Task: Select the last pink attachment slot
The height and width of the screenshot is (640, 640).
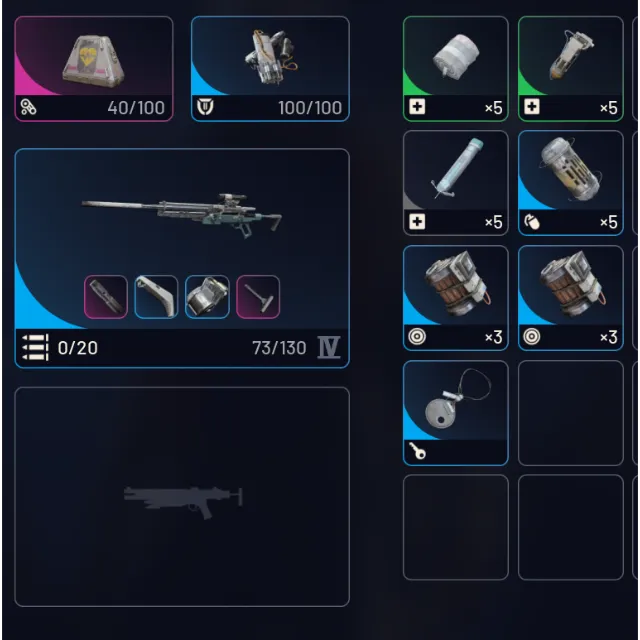Action: point(258,297)
